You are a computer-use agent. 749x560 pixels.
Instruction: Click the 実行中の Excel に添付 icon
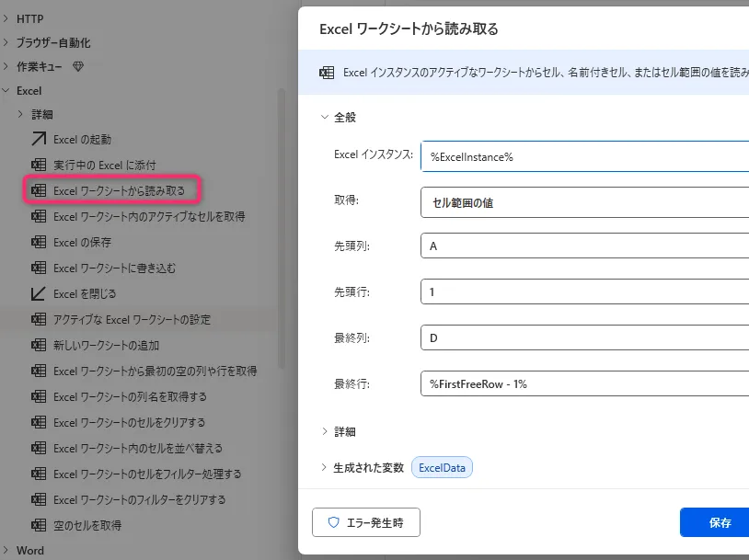click(39, 166)
